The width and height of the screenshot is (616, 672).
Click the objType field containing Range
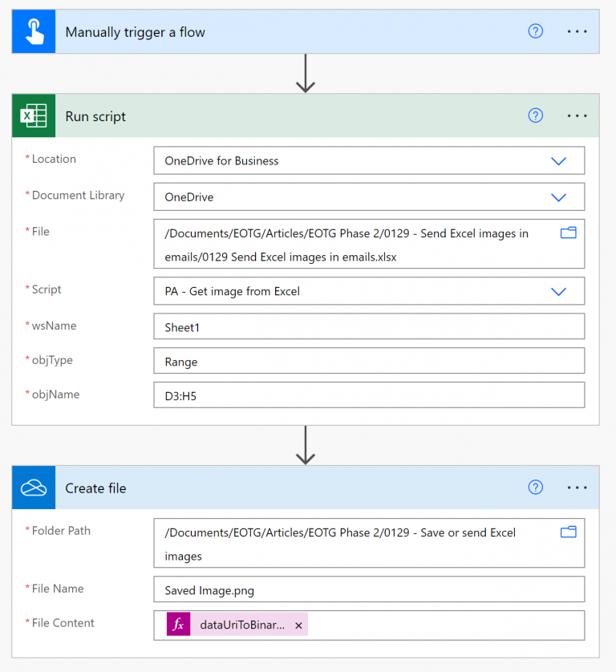(369, 362)
